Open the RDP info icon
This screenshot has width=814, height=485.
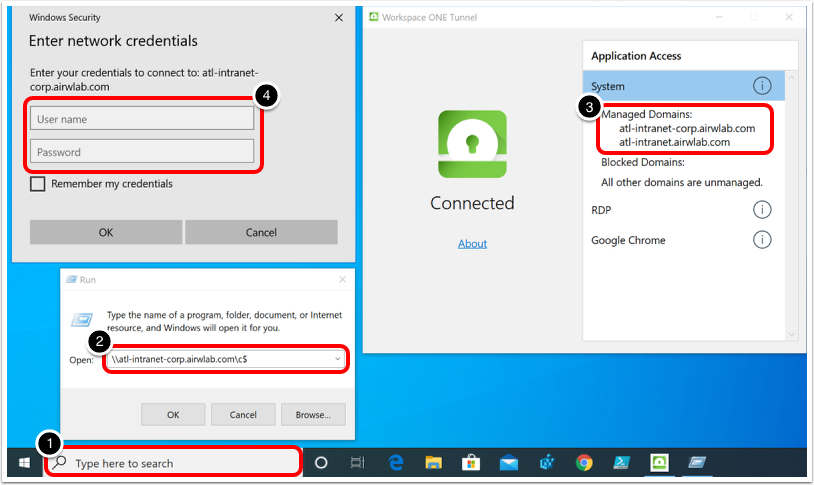pyautogui.click(x=762, y=210)
